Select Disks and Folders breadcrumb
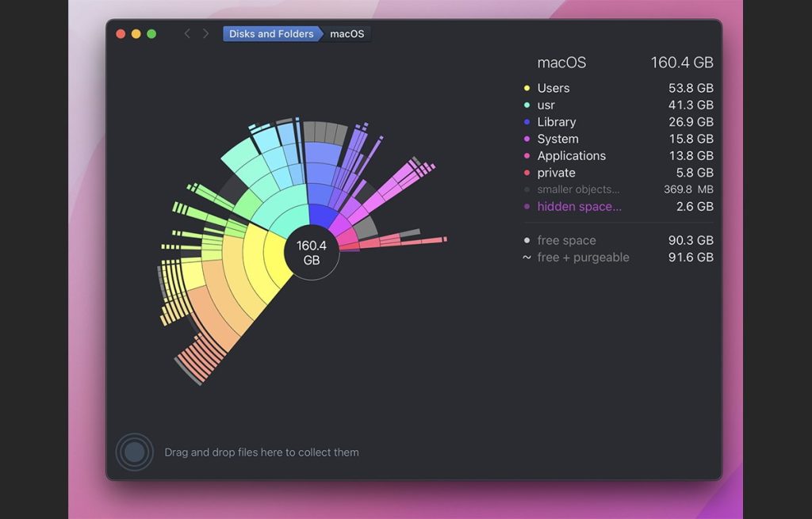 (x=271, y=34)
